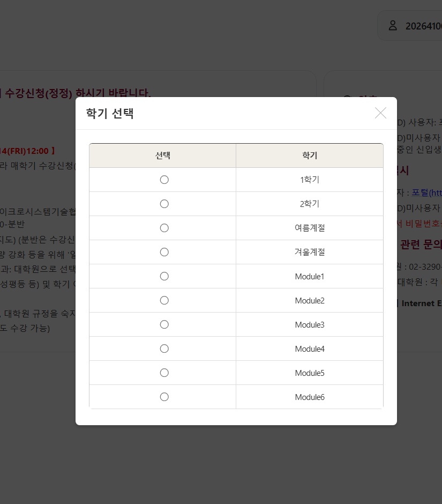Open the 포털 link in background page
442x504 pixels.
[x=426, y=192]
